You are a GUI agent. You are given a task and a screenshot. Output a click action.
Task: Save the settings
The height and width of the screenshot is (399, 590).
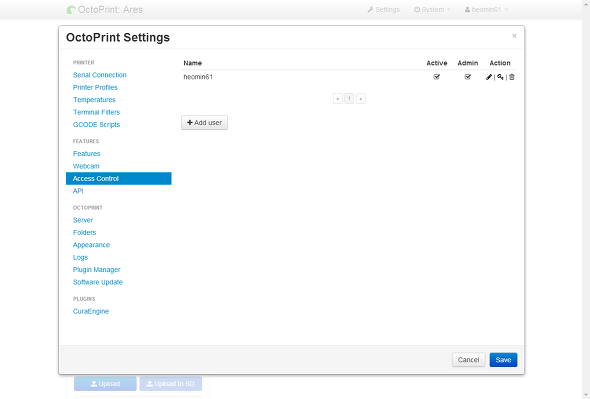point(503,360)
